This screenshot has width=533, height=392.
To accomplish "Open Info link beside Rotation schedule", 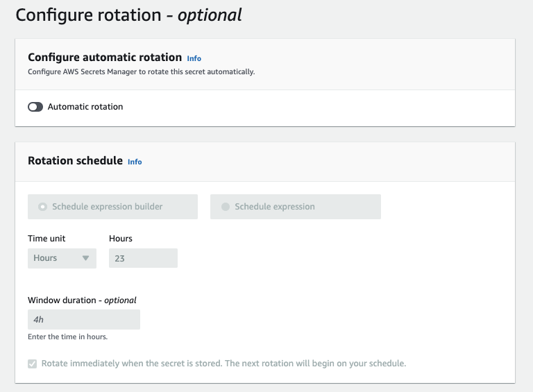I will click(135, 162).
